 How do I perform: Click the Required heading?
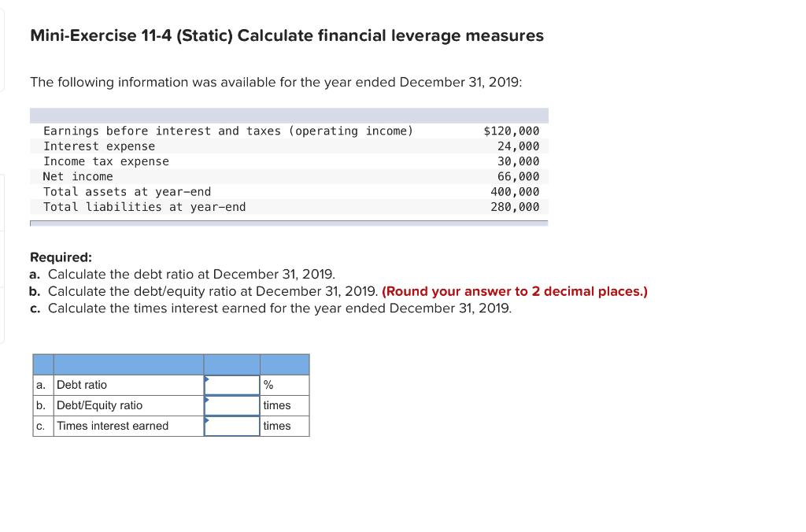[x=56, y=257]
